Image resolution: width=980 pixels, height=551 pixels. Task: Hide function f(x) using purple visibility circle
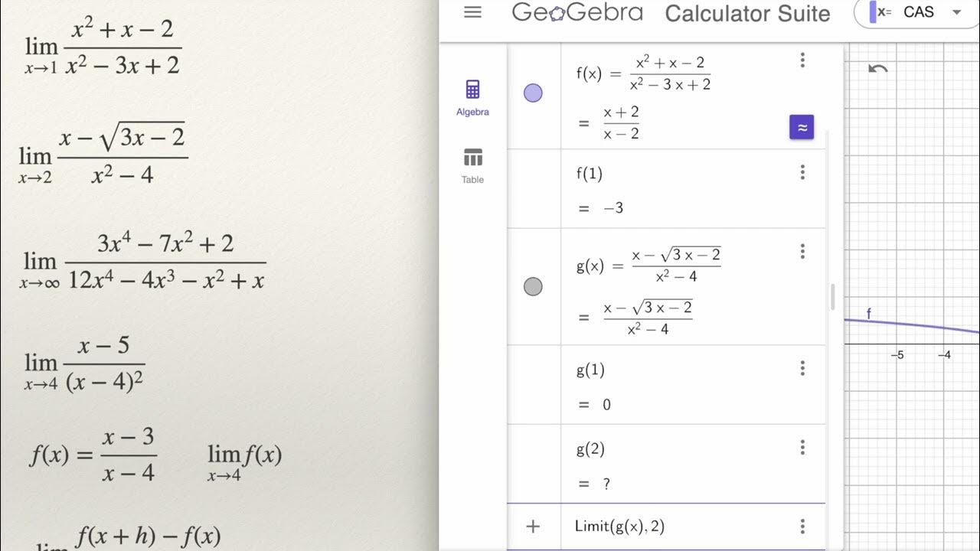[x=533, y=93]
